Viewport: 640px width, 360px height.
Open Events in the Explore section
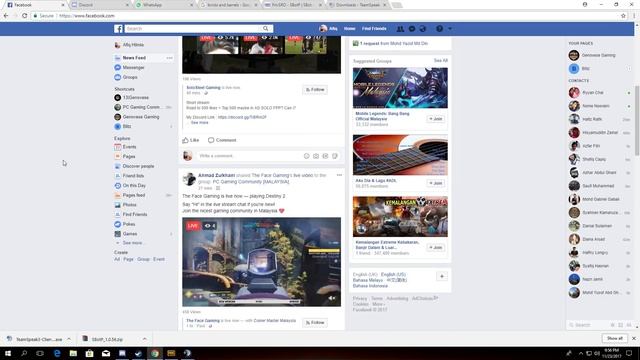129,147
